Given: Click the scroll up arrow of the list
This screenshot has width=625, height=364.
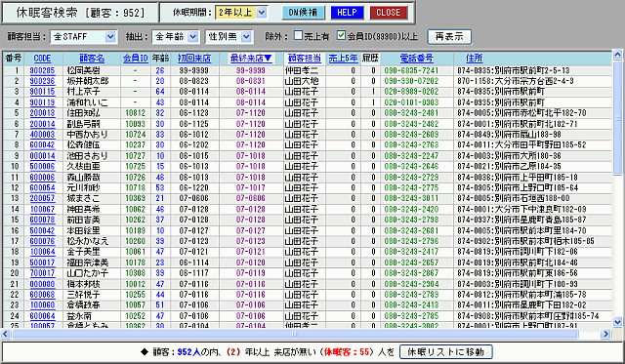Looking at the screenshot, I should pos(617,55).
